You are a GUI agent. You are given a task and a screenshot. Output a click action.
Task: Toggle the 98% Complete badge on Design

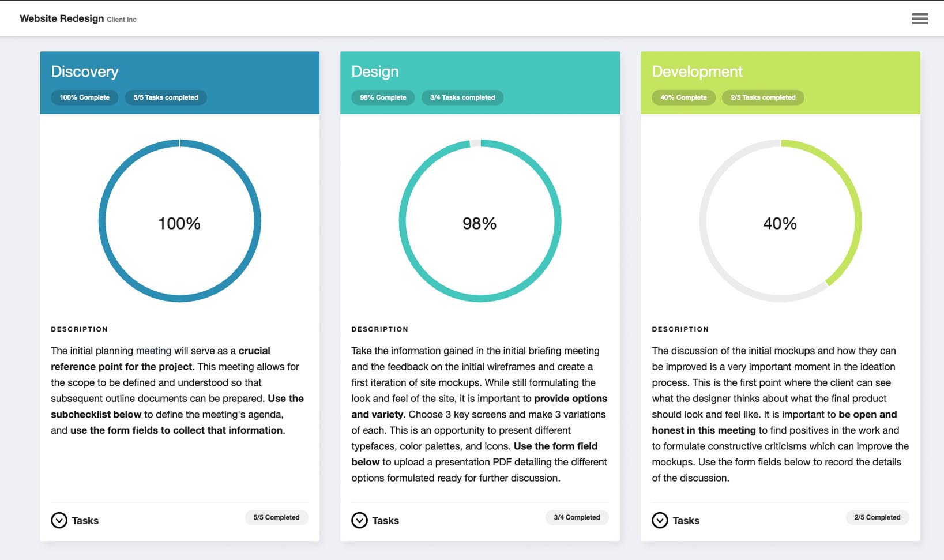[382, 97]
